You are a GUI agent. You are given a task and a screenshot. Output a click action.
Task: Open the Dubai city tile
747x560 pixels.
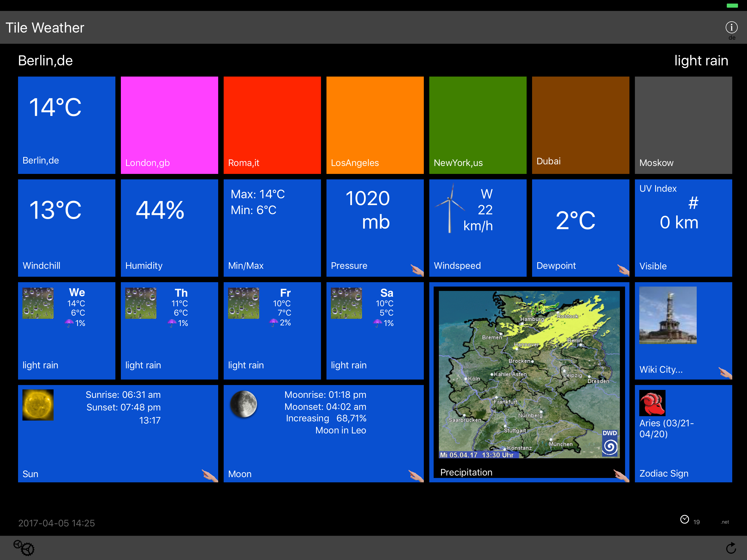(580, 125)
